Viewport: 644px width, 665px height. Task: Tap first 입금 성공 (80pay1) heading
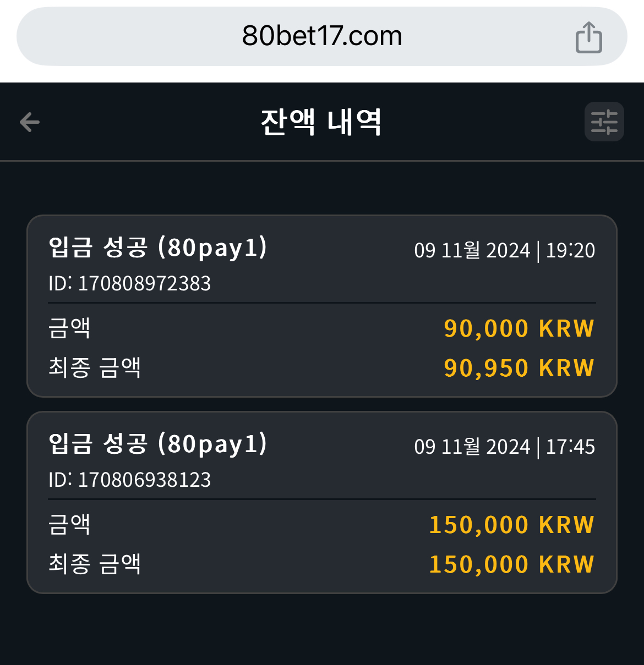pyautogui.click(x=158, y=247)
